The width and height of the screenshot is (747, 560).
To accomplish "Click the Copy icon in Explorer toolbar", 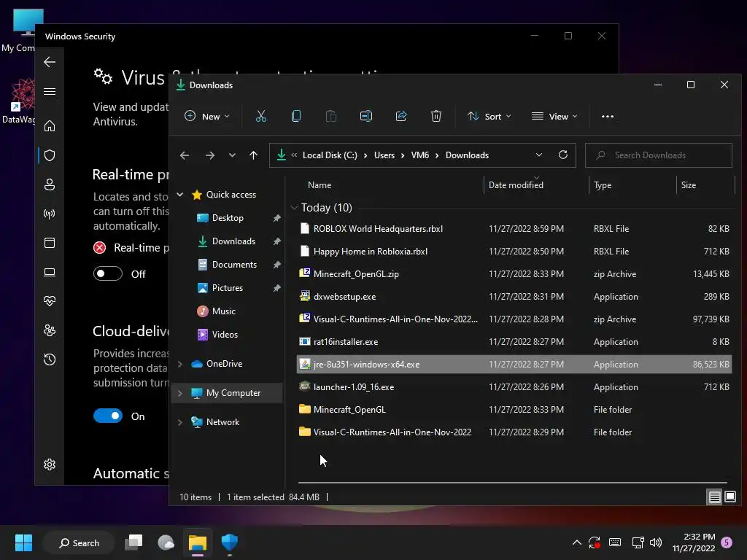I will 296,116.
